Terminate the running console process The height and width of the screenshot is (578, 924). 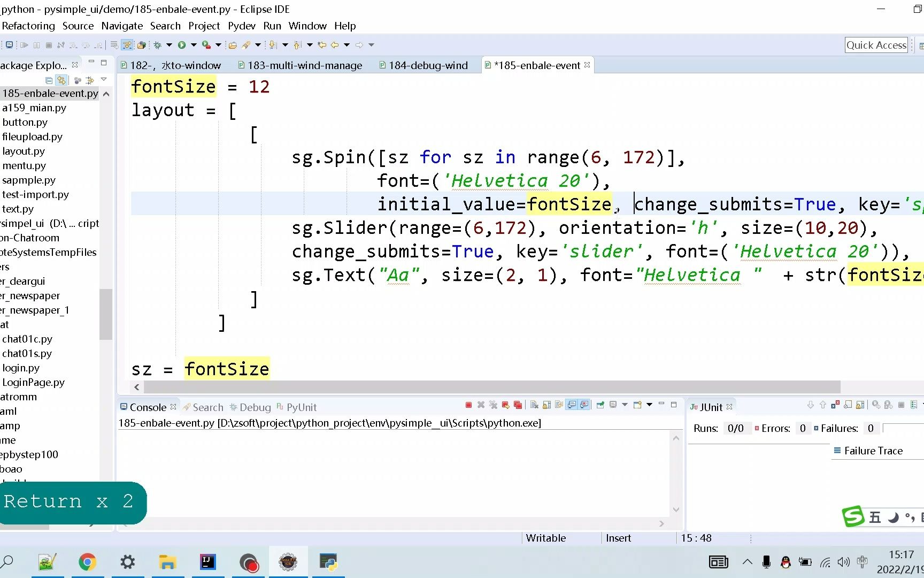tap(468, 405)
